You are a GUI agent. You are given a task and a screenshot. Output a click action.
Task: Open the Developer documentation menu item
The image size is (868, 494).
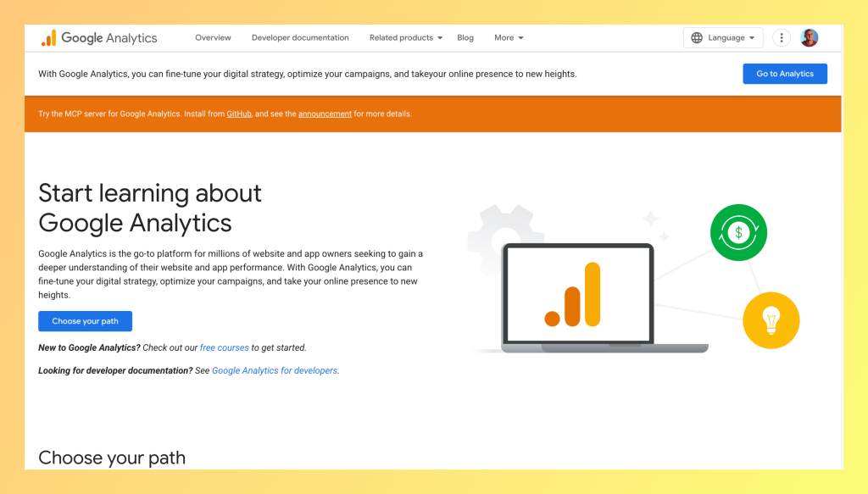(300, 38)
